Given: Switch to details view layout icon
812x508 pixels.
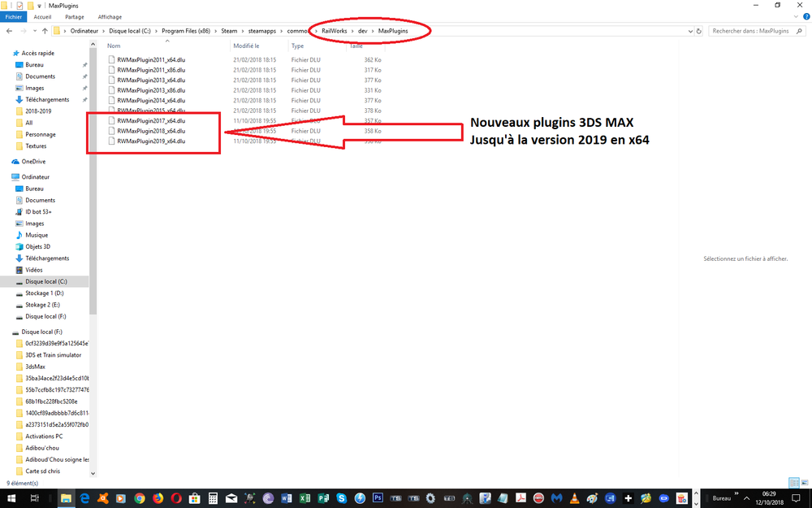Looking at the screenshot, I should [794, 483].
